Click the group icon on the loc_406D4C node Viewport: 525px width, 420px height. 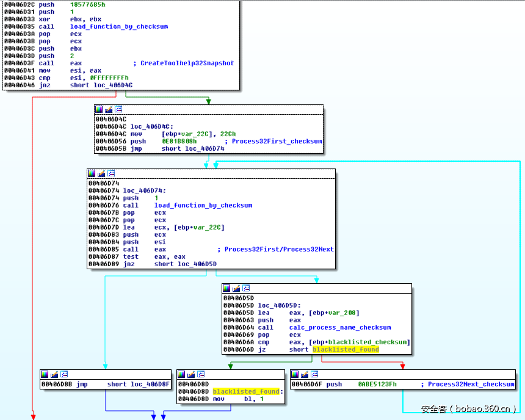click(117, 109)
